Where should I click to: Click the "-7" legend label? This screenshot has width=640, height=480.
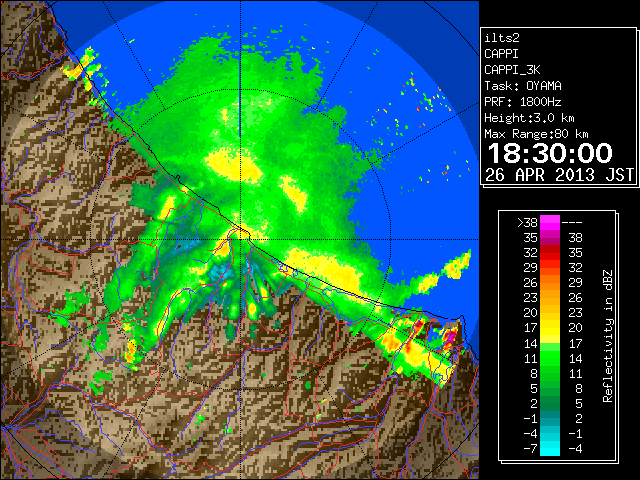530,449
